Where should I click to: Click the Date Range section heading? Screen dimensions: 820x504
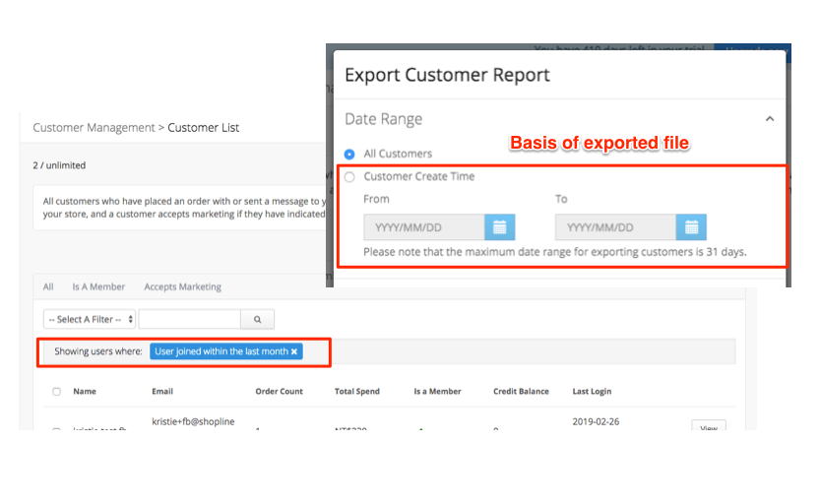[383, 119]
